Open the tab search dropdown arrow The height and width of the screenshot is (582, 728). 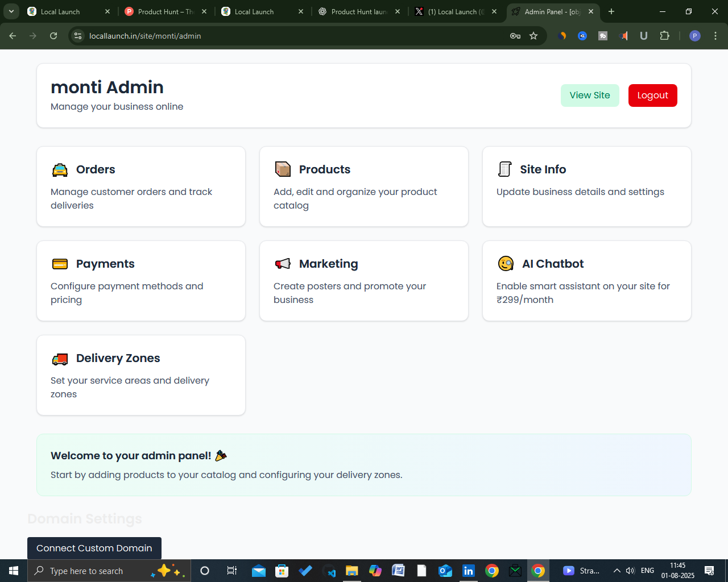11,11
